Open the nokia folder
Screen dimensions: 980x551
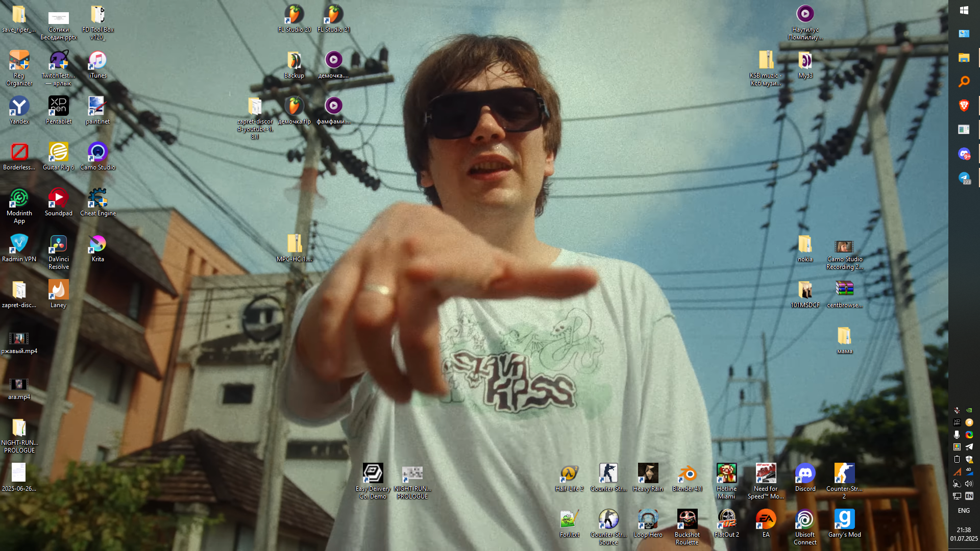point(805,244)
